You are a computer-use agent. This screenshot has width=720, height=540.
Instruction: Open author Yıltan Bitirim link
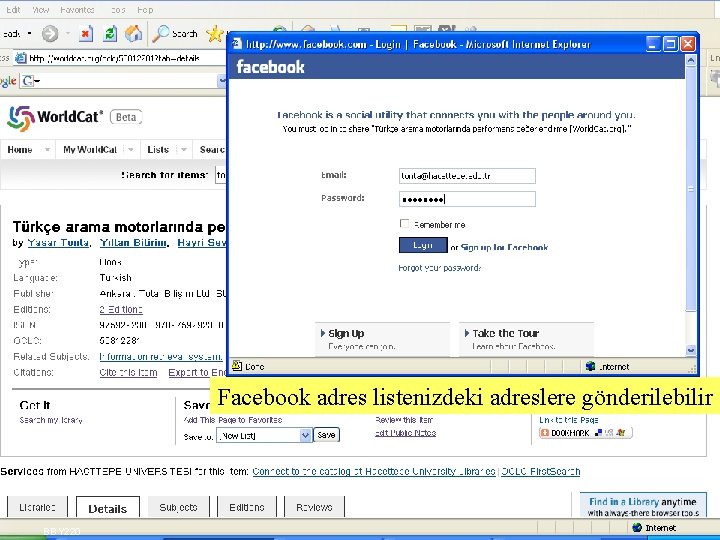133,243
